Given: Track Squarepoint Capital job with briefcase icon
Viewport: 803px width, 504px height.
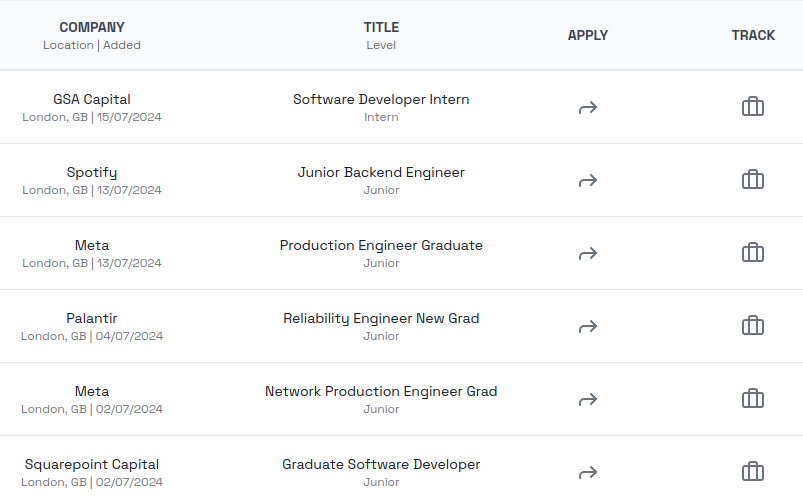Looking at the screenshot, I should tap(753, 472).
